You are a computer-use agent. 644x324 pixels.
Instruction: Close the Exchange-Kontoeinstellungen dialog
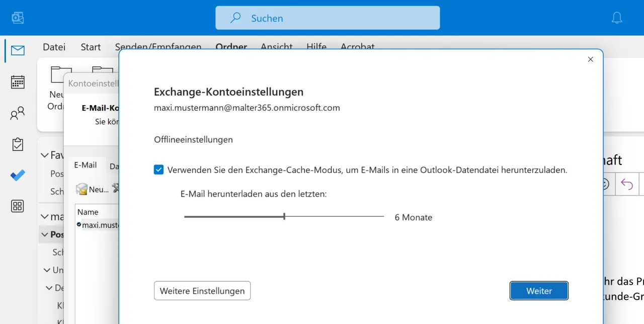(x=591, y=59)
